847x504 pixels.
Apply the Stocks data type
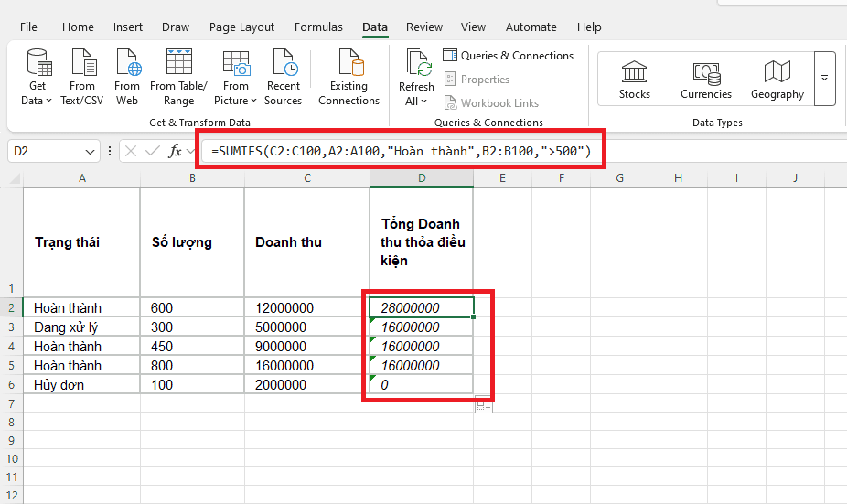(x=634, y=80)
